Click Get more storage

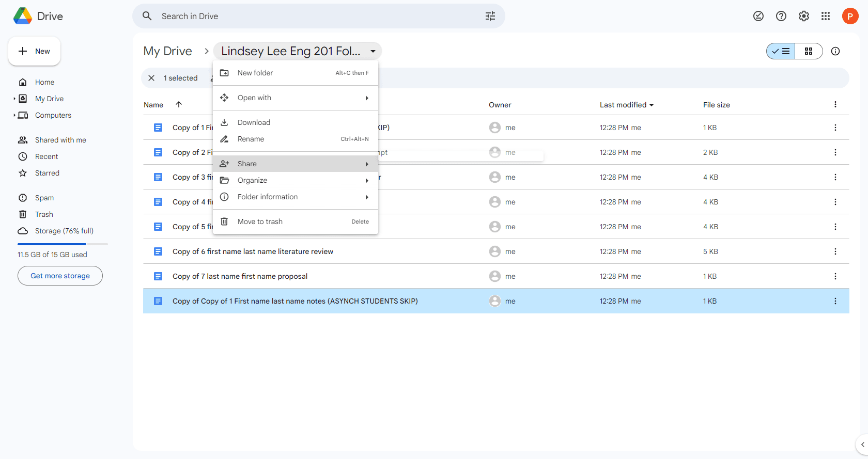coord(60,276)
